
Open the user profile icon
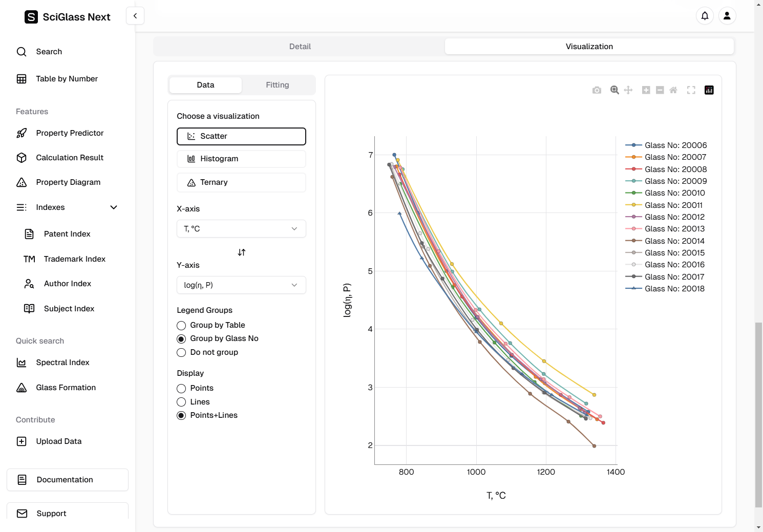point(727,16)
